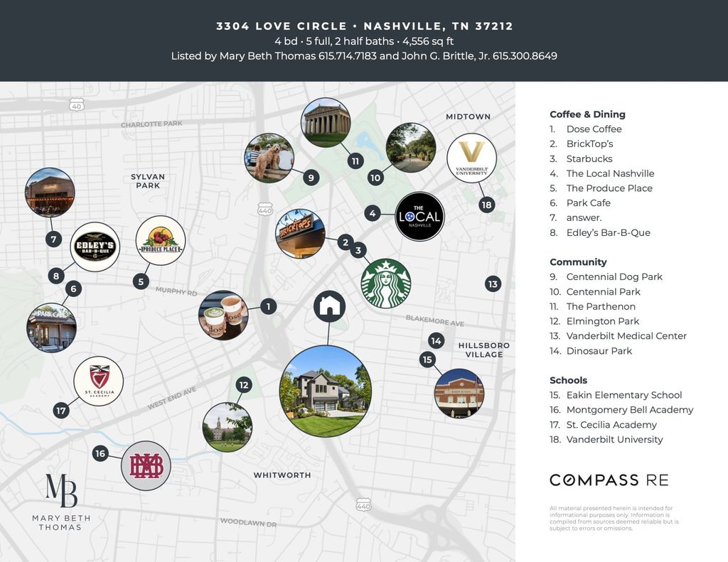Click Dose Coffee in the list

pos(594,129)
